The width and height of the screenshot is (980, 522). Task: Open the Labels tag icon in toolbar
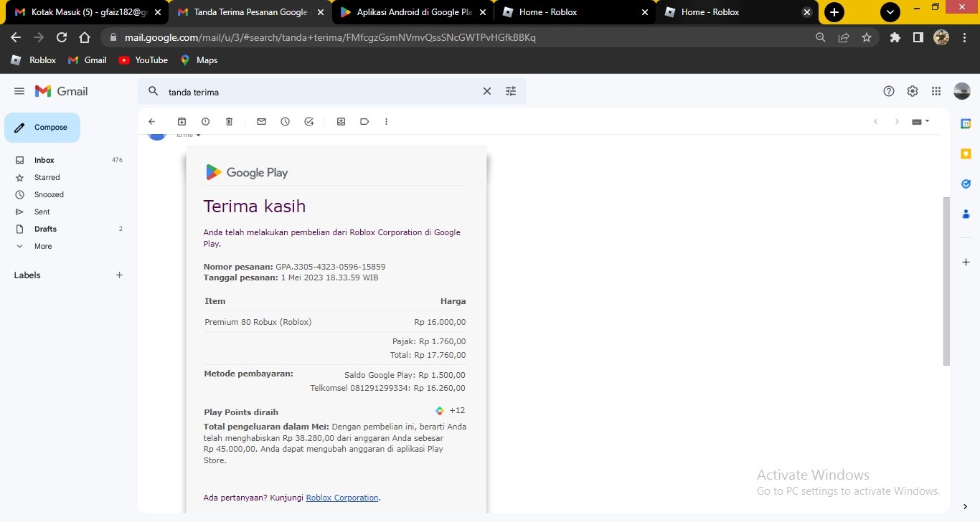[364, 122]
